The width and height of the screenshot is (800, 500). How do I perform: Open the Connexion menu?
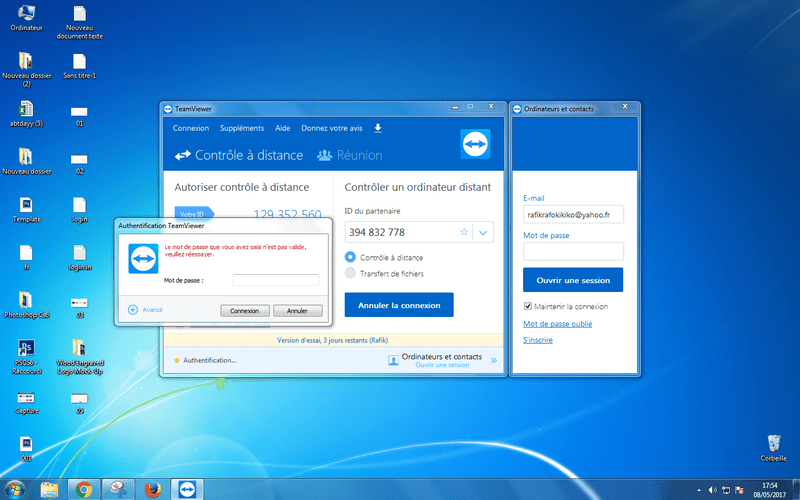pos(191,128)
